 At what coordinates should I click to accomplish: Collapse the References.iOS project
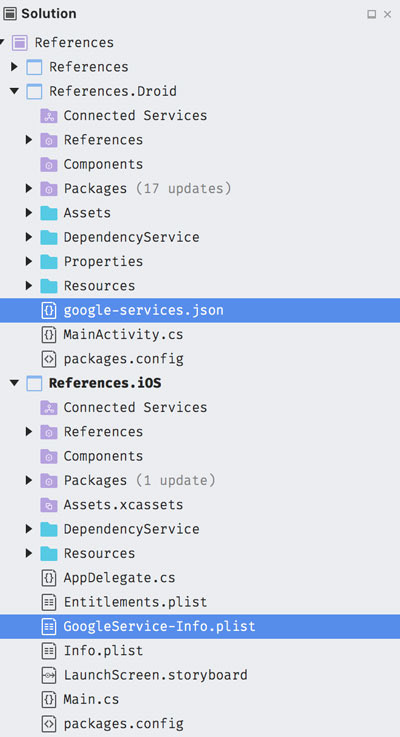[x=14, y=383]
